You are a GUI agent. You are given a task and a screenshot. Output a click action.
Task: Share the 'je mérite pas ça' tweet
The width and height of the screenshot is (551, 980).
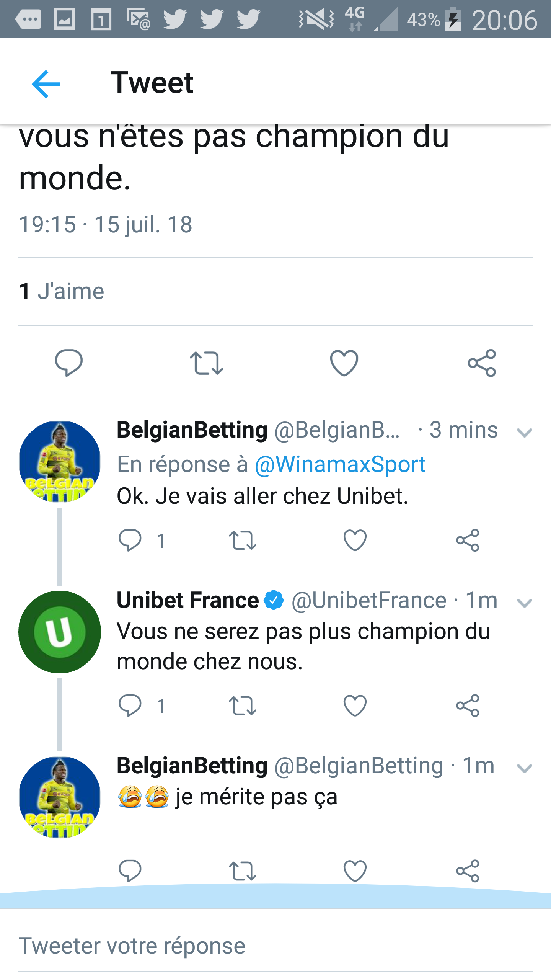pyautogui.click(x=468, y=871)
